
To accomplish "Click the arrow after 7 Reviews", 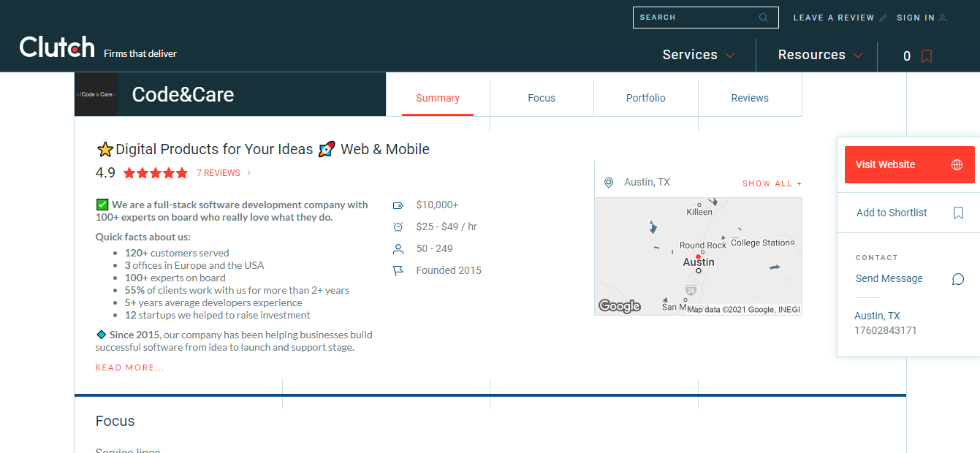I will point(248,173).
